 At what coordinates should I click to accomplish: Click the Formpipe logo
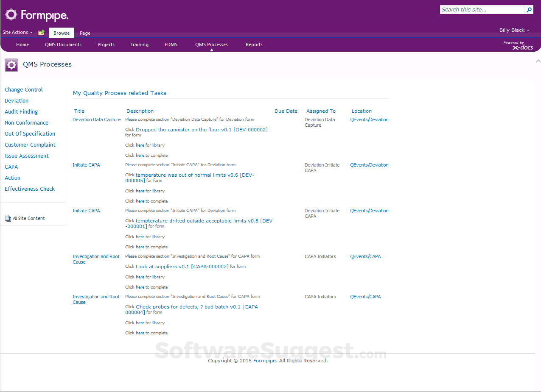36,14
